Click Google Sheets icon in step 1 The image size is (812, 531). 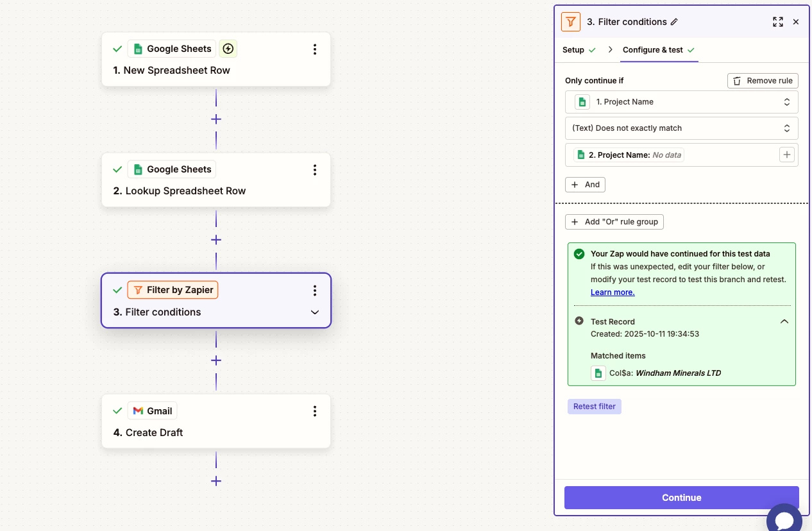point(138,49)
